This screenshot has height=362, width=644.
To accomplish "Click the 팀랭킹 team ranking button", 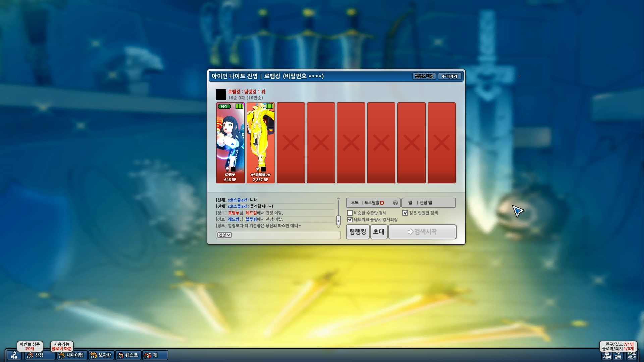I will [x=358, y=232].
